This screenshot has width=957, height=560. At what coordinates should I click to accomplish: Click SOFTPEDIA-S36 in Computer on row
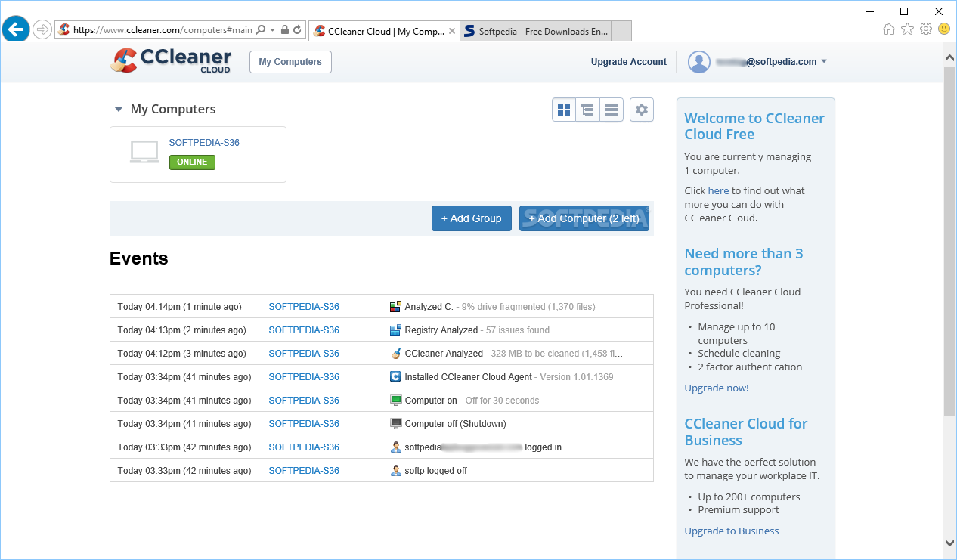(304, 401)
